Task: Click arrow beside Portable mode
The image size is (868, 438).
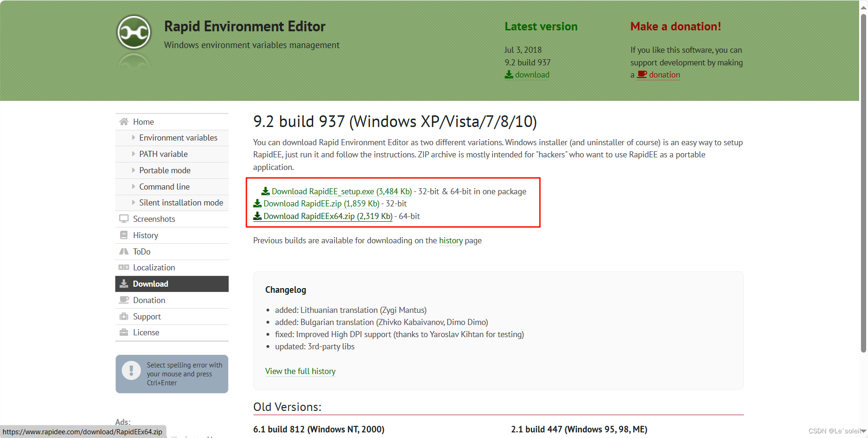Action: click(133, 170)
